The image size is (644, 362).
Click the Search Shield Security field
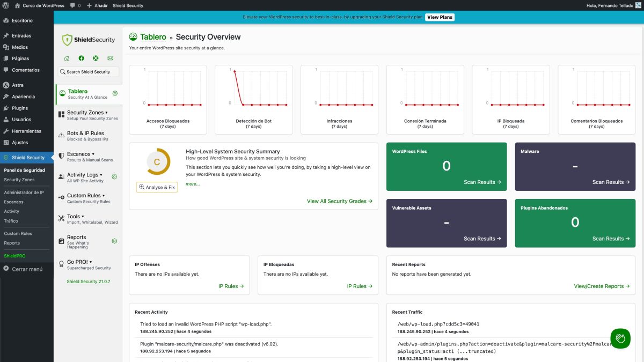click(x=89, y=72)
